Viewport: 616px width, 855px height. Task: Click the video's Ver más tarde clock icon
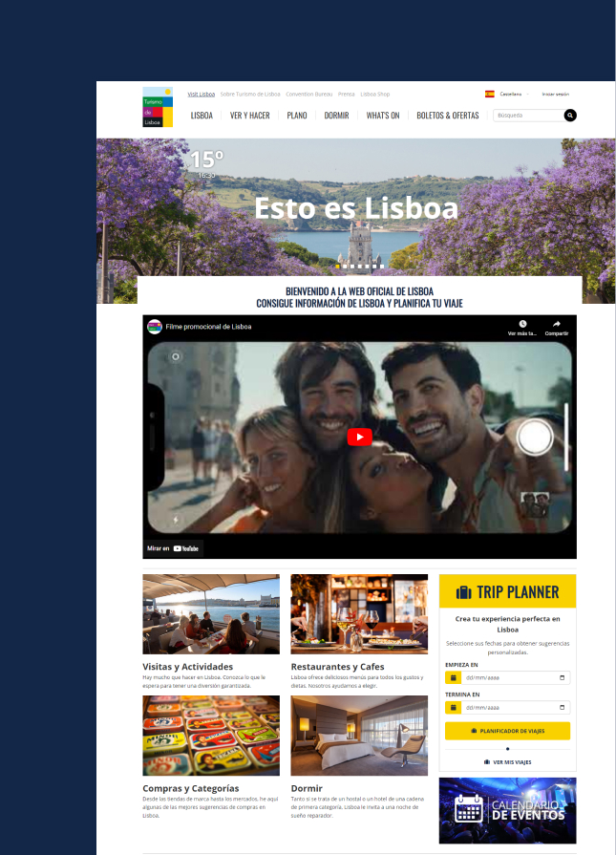coord(522,325)
